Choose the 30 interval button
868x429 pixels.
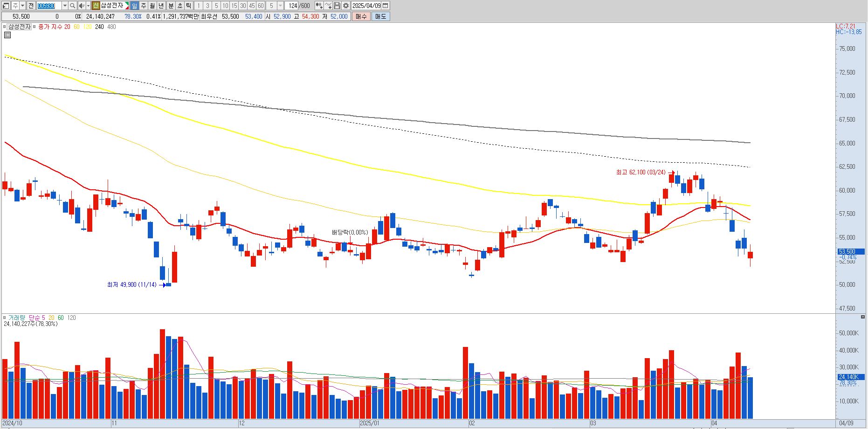pos(243,6)
